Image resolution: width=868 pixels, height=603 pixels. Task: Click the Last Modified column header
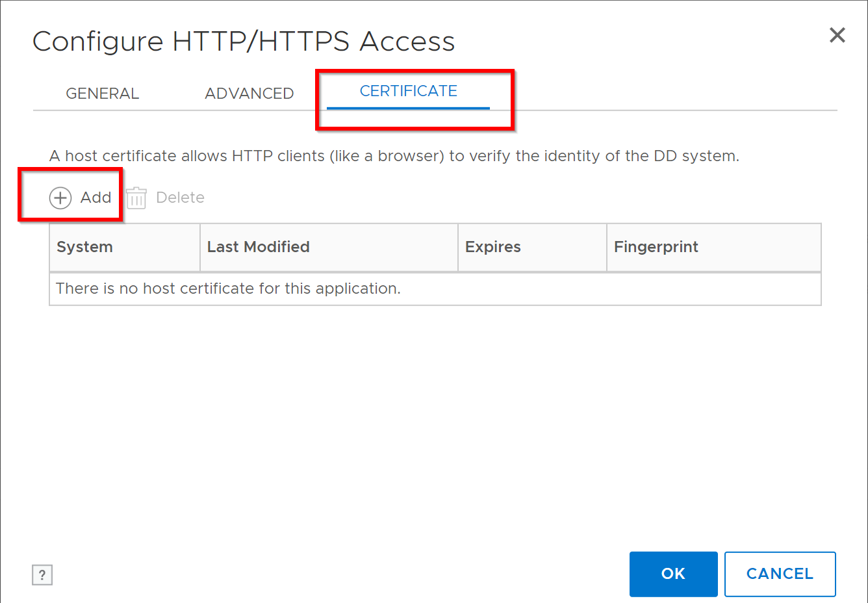(x=258, y=247)
